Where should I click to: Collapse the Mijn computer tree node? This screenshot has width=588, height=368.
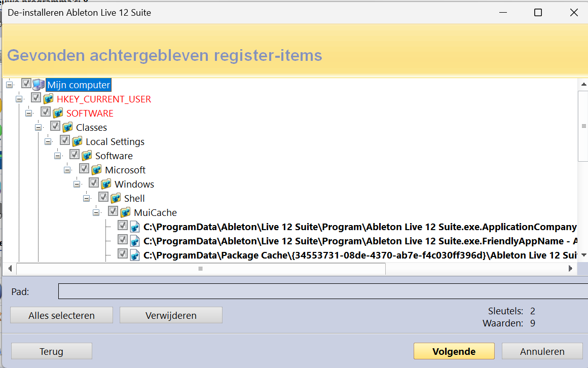click(x=9, y=85)
